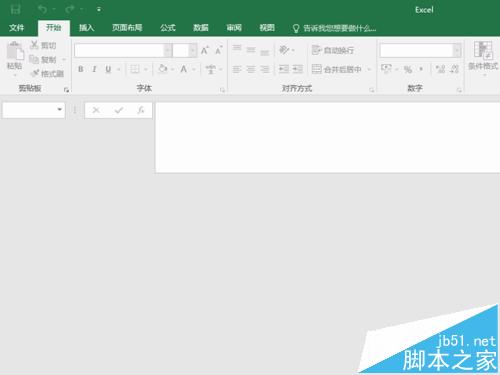The image size is (500, 375).
Task: Open the 页面布局 tab
Action: pos(127,28)
